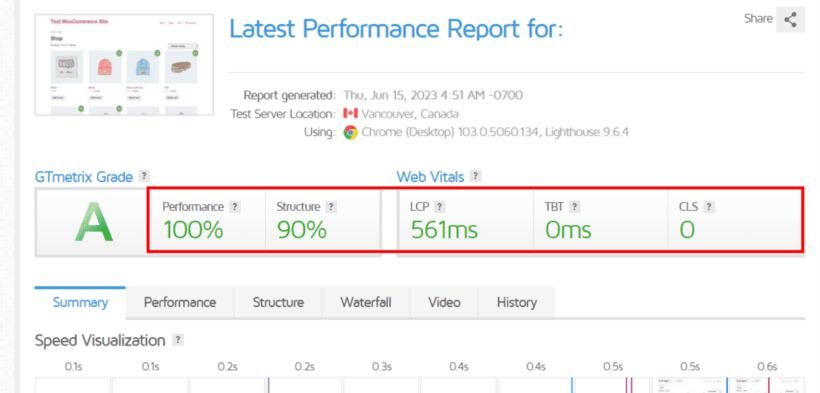The height and width of the screenshot is (393, 820).
Task: Switch to the Structure tab
Action: (x=278, y=302)
